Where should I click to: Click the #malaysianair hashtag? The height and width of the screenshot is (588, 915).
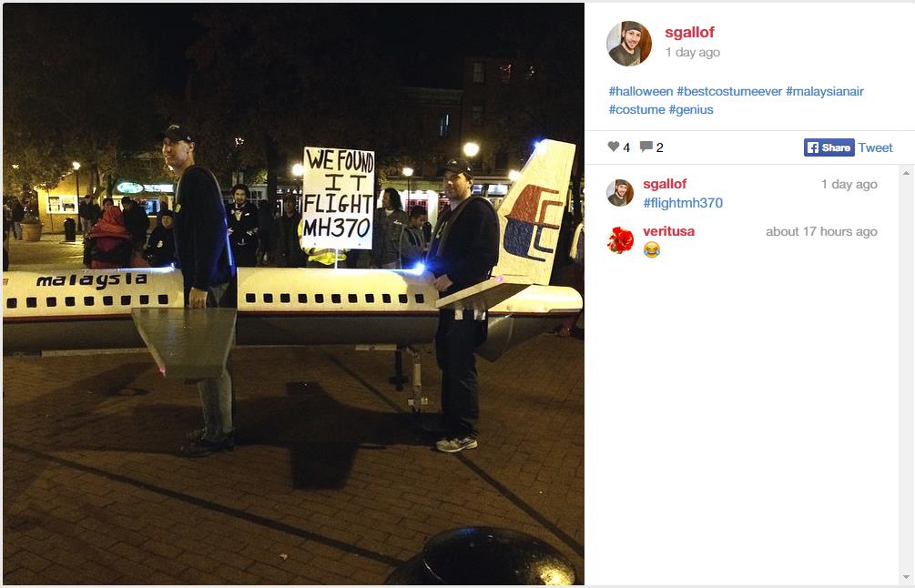point(825,91)
